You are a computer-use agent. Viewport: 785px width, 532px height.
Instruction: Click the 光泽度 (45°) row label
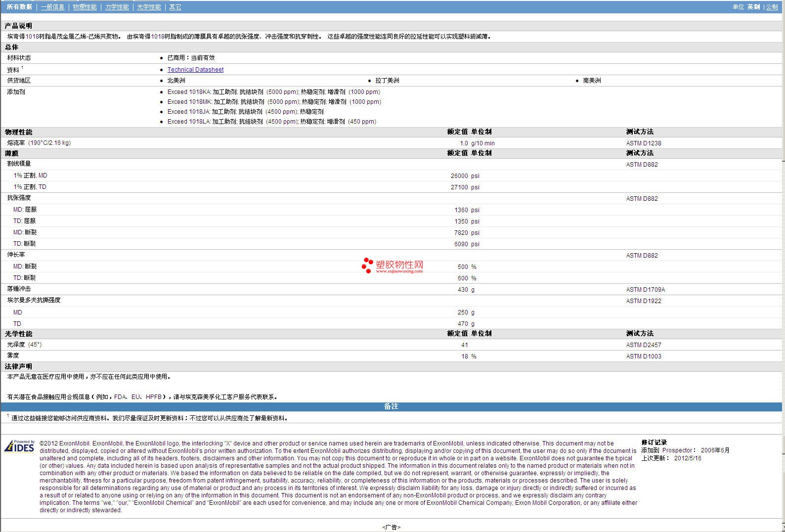(x=24, y=345)
